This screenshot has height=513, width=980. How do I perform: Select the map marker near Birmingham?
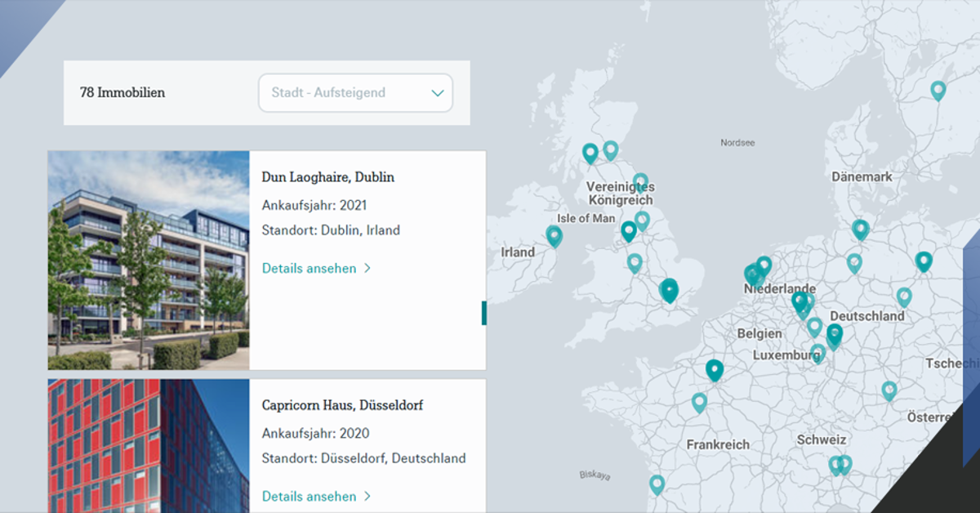click(634, 262)
